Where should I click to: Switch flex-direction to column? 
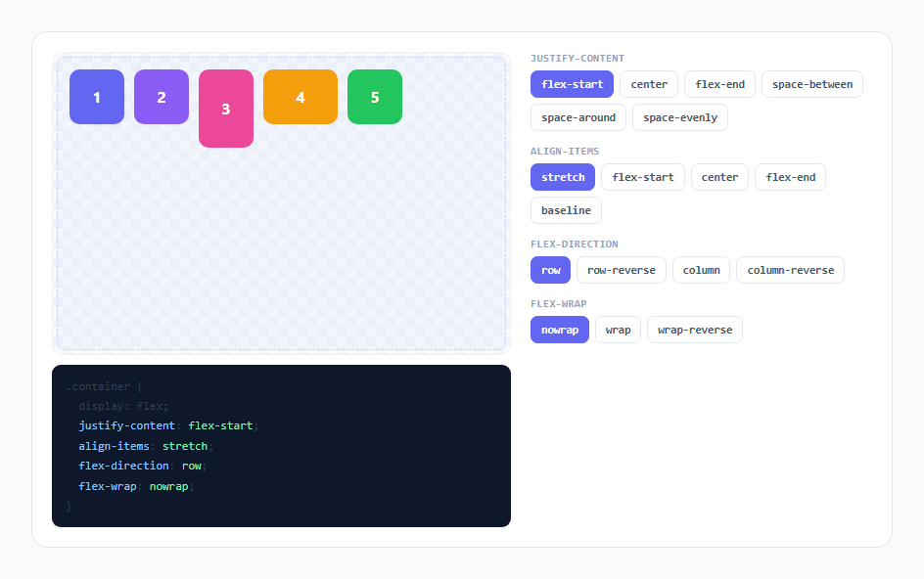[701, 270]
